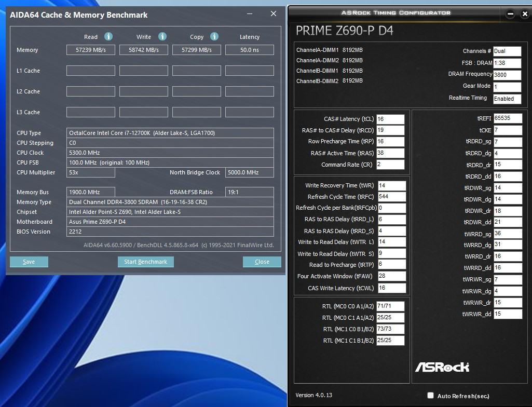Click the CAS# Latency (tCL) field
Viewport: 532px width, 407px height.
point(390,119)
